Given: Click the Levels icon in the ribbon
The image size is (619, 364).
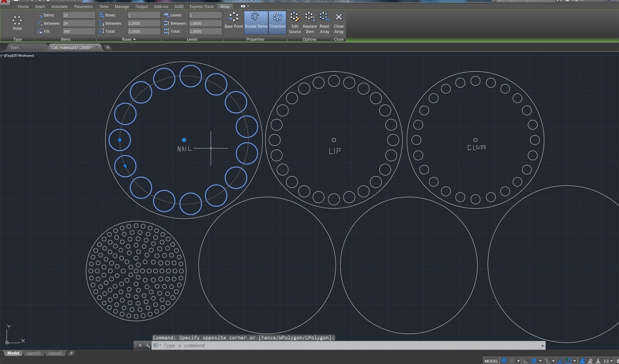Looking at the screenshot, I should [166, 15].
